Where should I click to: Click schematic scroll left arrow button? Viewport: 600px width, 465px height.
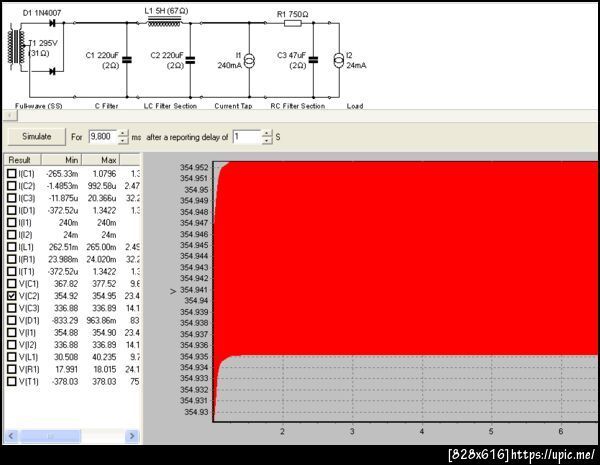(10, 116)
